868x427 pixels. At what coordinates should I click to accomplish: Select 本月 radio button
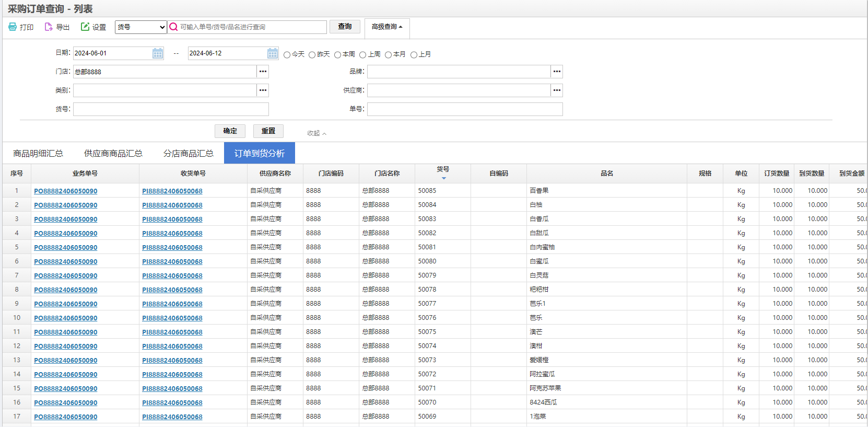click(x=388, y=55)
